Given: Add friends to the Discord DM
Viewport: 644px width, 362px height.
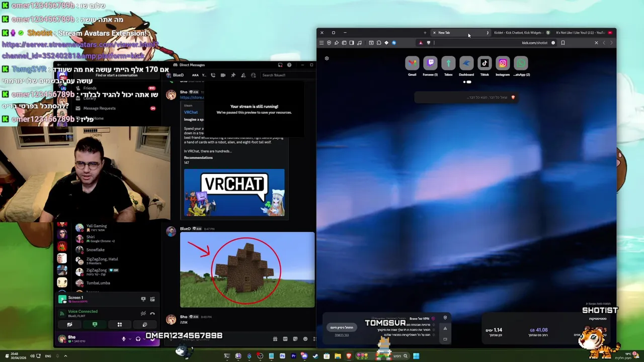Looking at the screenshot, I should coord(244,75).
